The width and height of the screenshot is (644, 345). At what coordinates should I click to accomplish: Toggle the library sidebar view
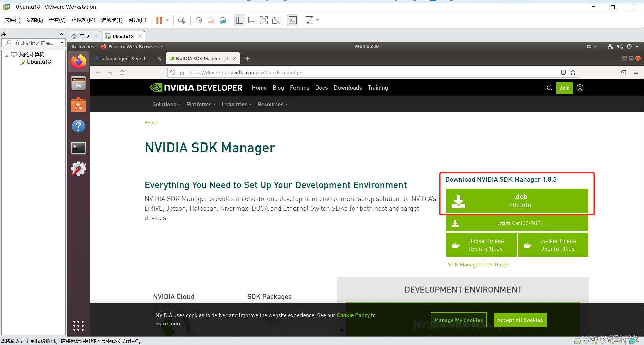[239, 20]
